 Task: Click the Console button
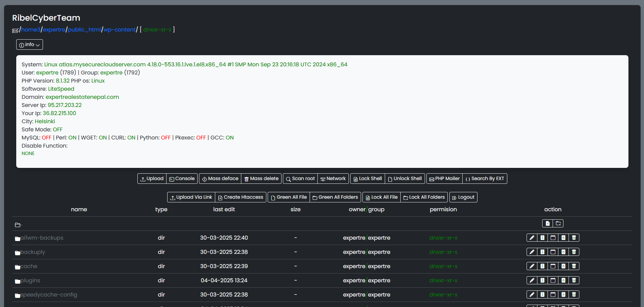tap(182, 179)
